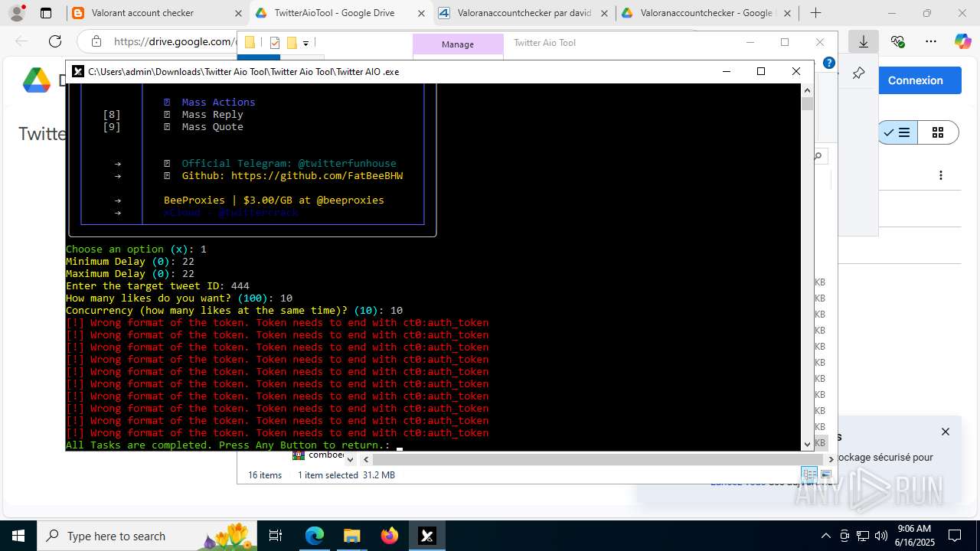The width and height of the screenshot is (980, 551).
Task: Open Copilot in Edge
Action: coord(962,41)
